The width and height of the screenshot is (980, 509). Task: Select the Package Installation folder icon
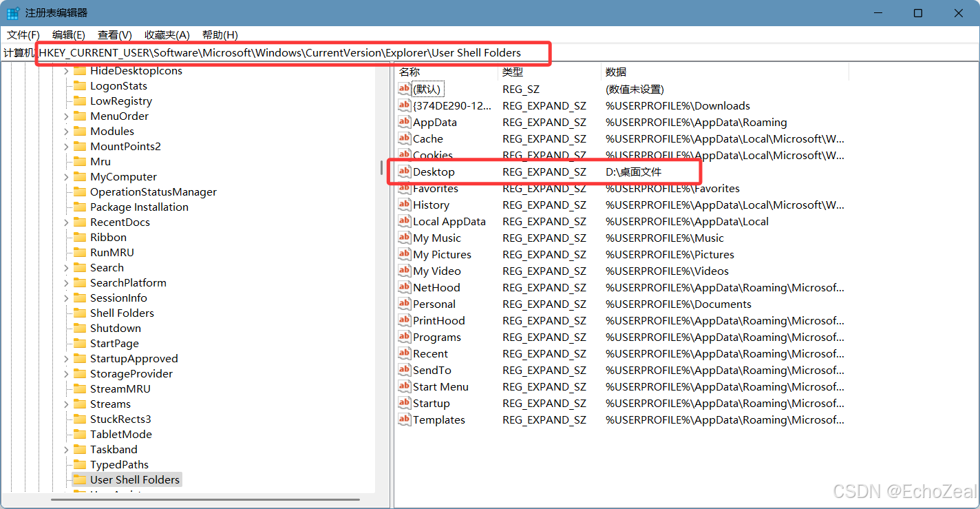click(79, 207)
